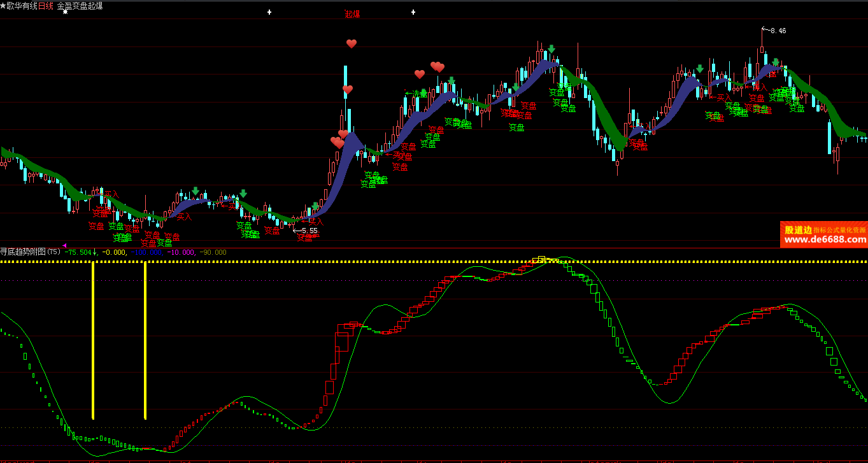Click the 8.46 high price marker
The width and height of the screenshot is (868, 463).
point(778,31)
